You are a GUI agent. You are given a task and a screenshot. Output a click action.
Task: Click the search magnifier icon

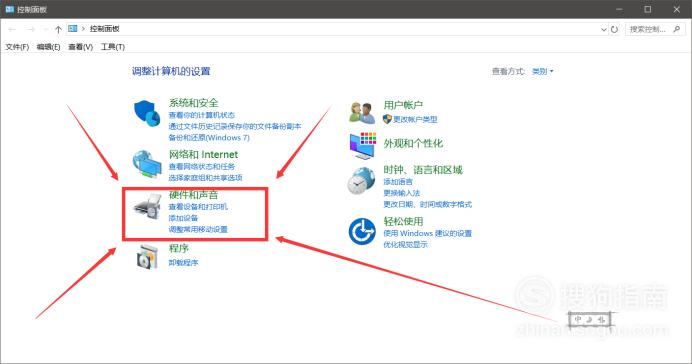click(x=677, y=29)
